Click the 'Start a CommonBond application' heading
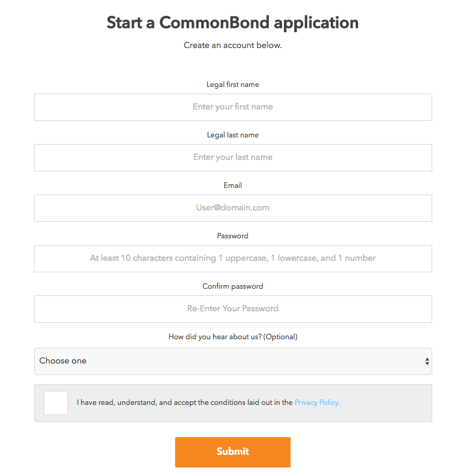473x476 pixels. coord(233,22)
